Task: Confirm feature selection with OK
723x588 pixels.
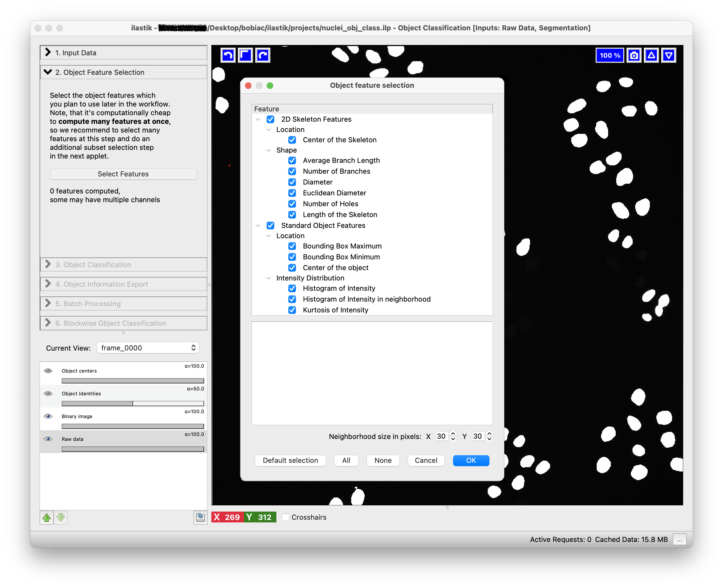Action: [471, 460]
